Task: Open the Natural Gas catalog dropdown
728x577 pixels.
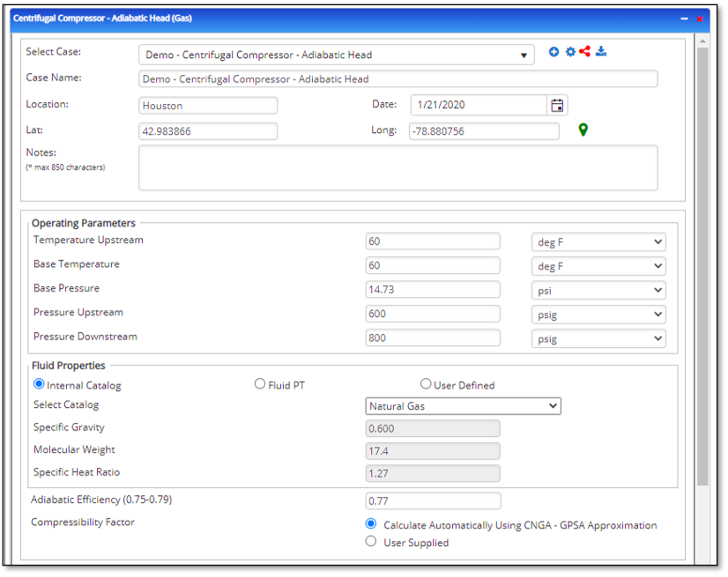Action: coord(553,406)
